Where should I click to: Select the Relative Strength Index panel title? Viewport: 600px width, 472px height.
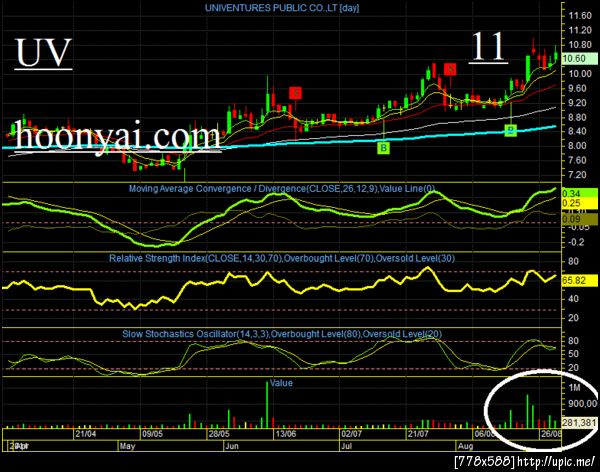pyautogui.click(x=282, y=258)
